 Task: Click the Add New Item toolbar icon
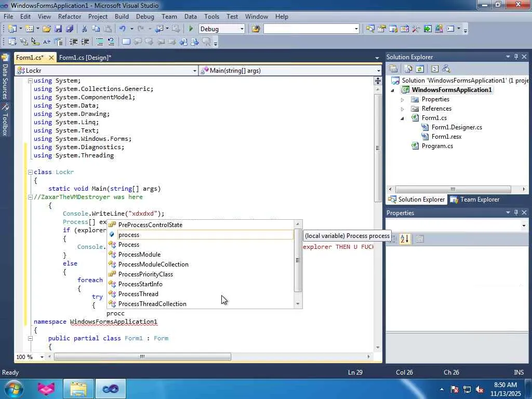[29, 29]
